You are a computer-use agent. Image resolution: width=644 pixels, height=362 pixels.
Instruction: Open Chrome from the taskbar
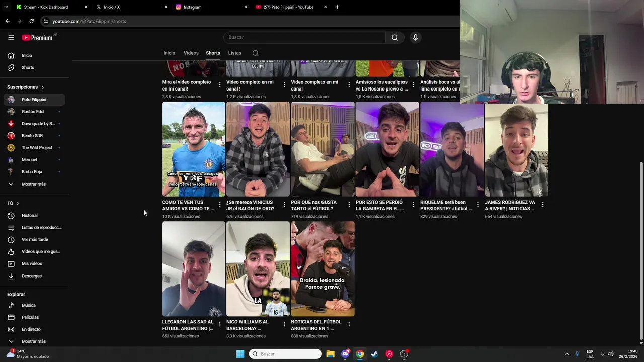click(x=360, y=354)
